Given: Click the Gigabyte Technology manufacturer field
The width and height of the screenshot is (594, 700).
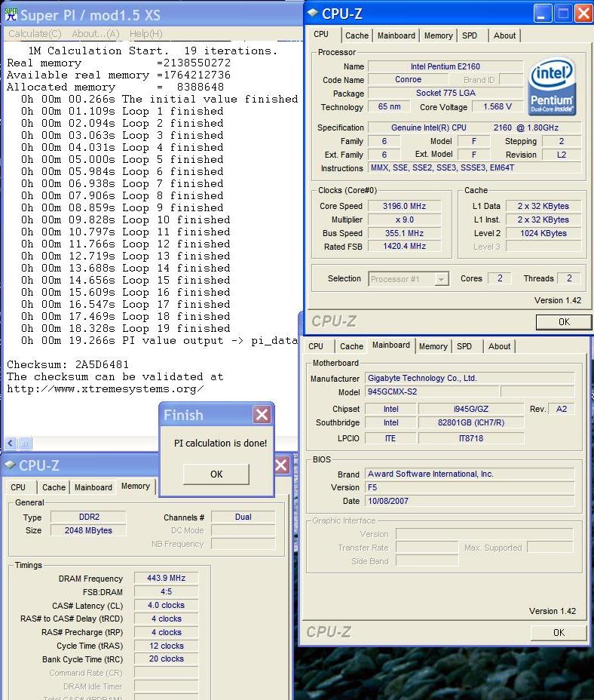Looking at the screenshot, I should pos(470,378).
